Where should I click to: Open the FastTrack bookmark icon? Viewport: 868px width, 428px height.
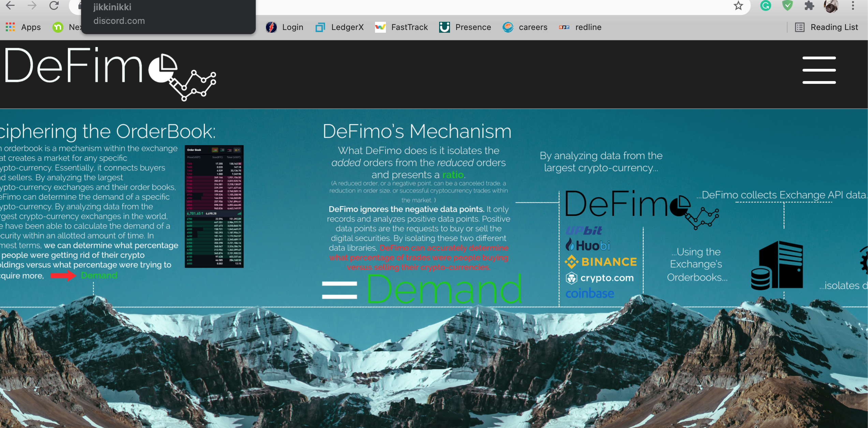coord(380,27)
